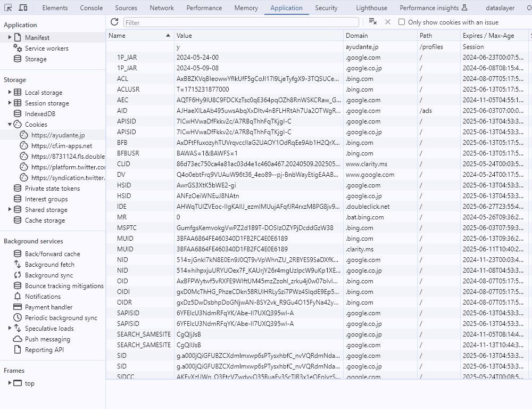Click the Expires / Max-Age column header
Viewport: 532px width, 409px height.
[x=494, y=35]
